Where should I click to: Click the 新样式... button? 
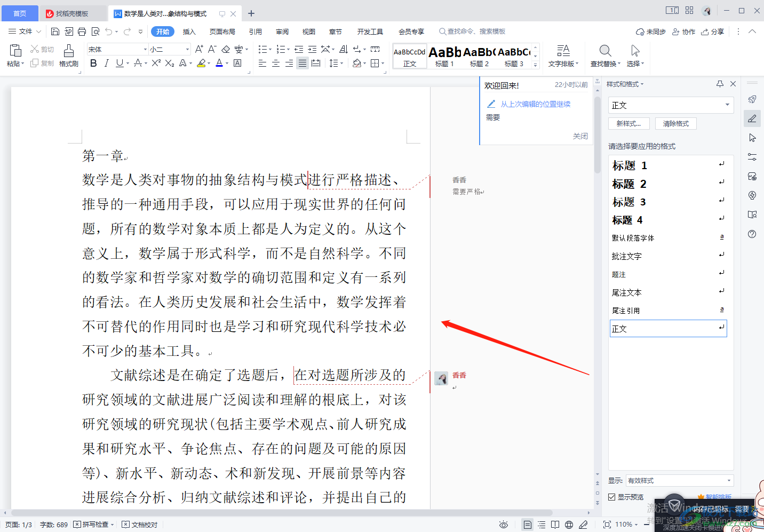click(x=628, y=123)
